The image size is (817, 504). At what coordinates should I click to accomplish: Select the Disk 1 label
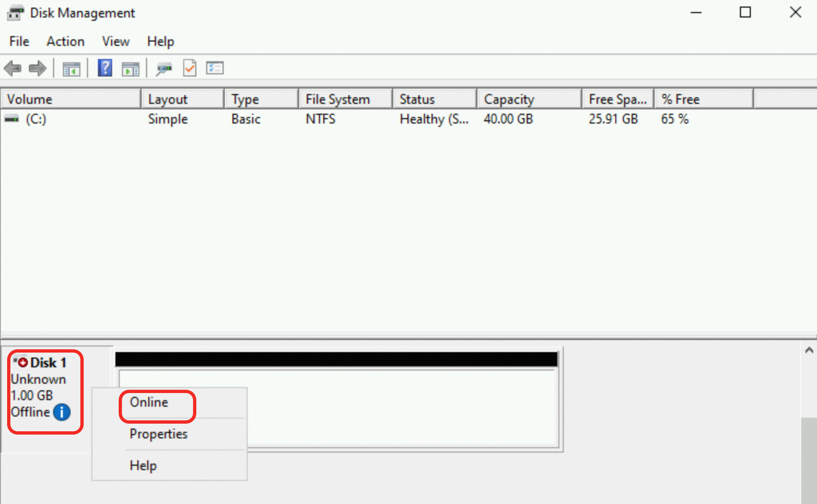click(48, 363)
